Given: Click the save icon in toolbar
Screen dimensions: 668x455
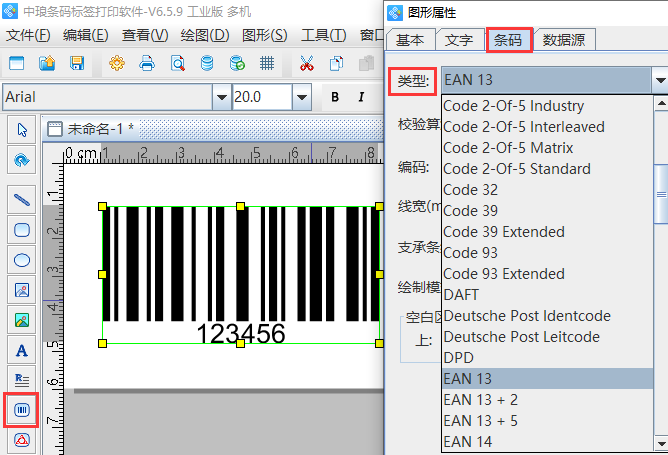Looking at the screenshot, I should [76, 64].
